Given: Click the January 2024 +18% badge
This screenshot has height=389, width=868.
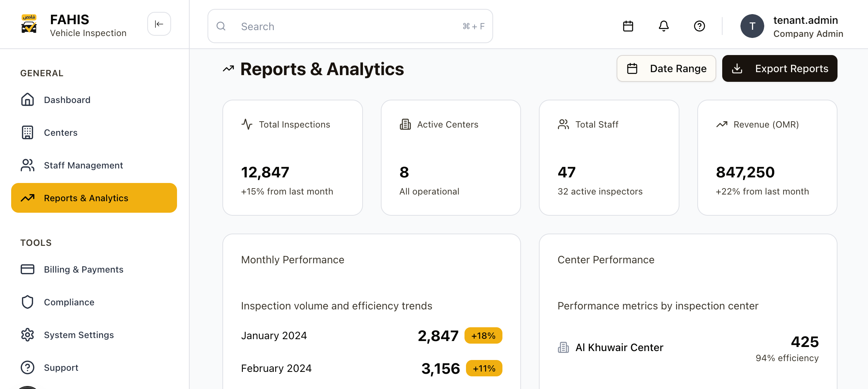Looking at the screenshot, I should [x=483, y=335].
